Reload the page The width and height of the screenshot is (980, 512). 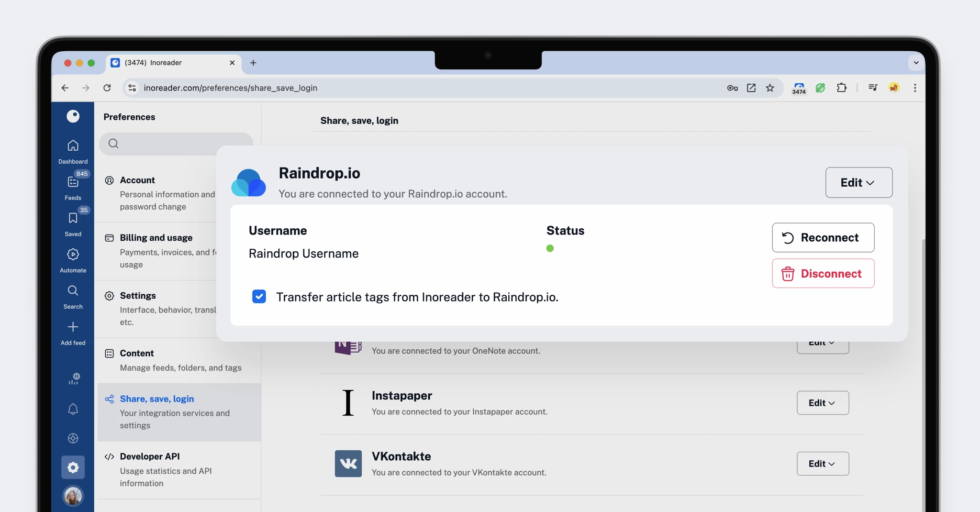[x=107, y=88]
